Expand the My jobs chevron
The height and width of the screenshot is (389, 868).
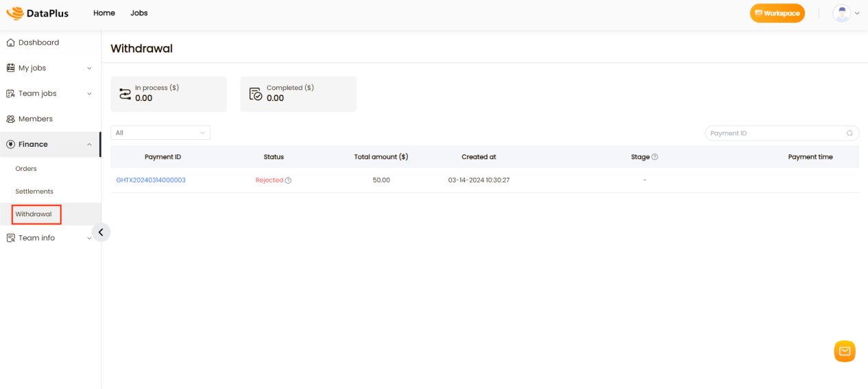pyautogui.click(x=89, y=68)
